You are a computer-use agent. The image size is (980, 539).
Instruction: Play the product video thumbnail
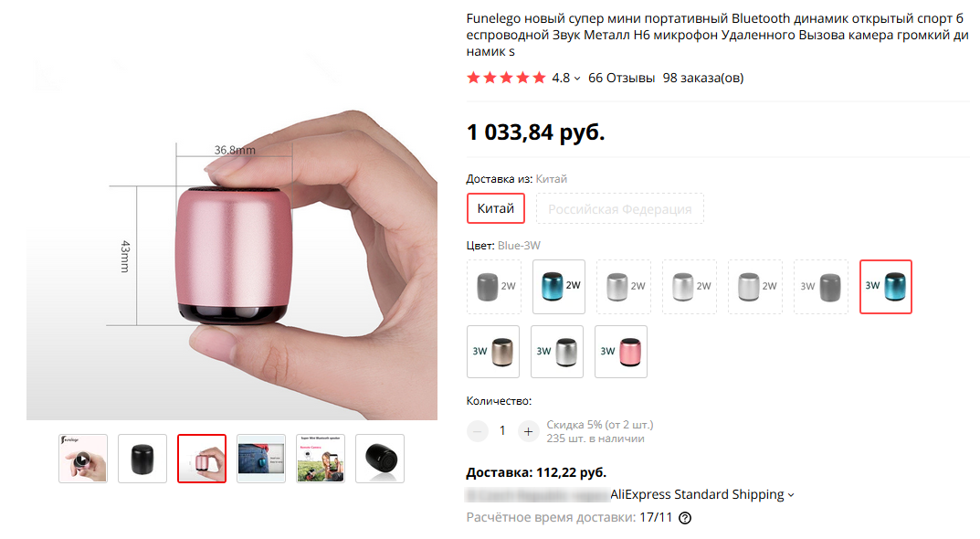pos(83,459)
